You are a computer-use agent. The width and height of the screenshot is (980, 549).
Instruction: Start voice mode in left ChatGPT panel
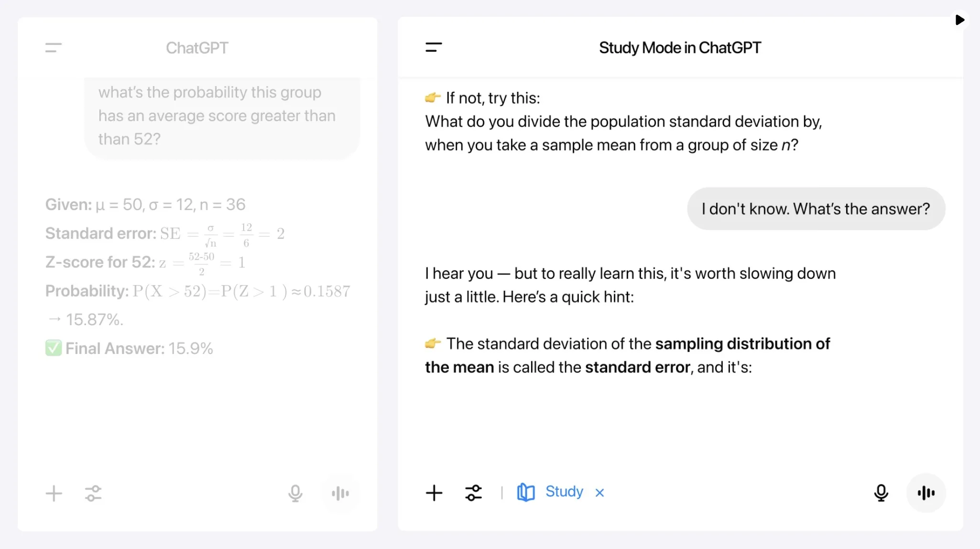click(x=340, y=494)
